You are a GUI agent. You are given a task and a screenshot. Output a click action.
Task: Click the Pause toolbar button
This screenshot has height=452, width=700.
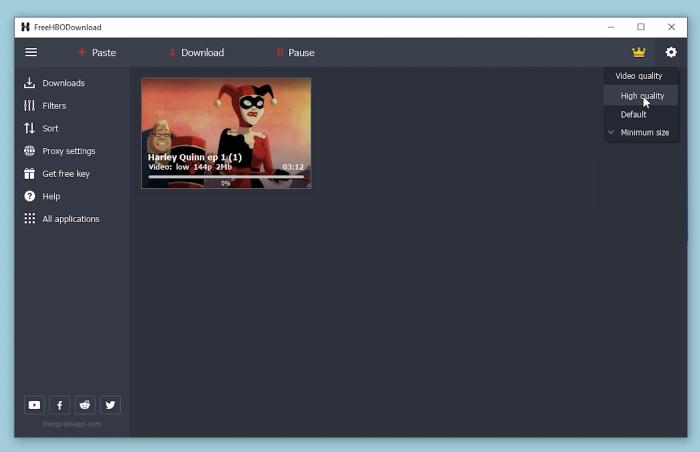[296, 53]
